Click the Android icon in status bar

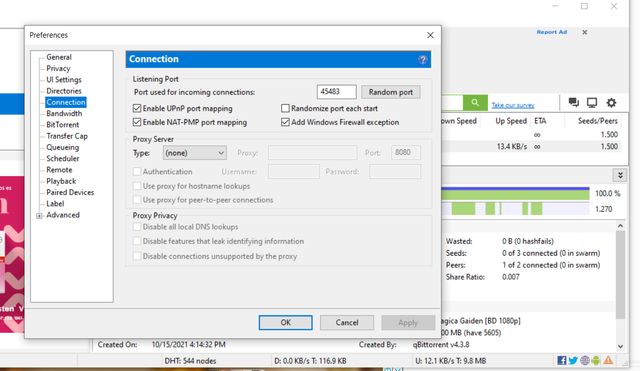(x=596, y=360)
